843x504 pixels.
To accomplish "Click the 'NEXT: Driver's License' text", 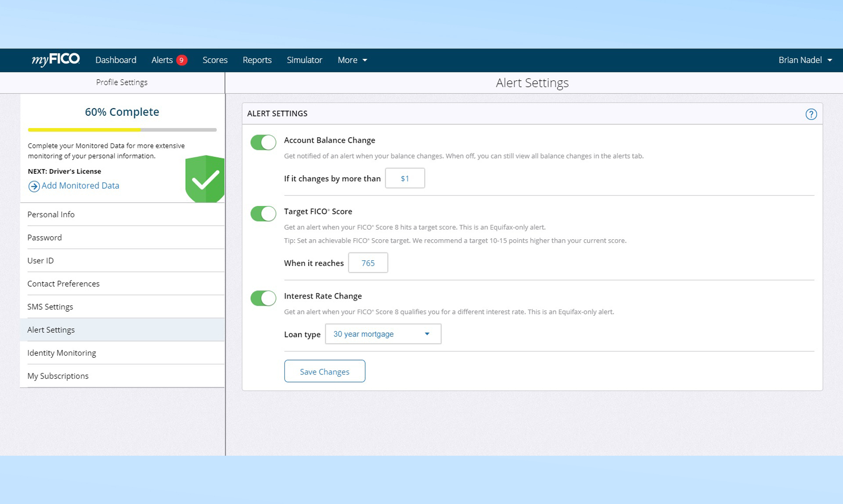I will pos(65,171).
